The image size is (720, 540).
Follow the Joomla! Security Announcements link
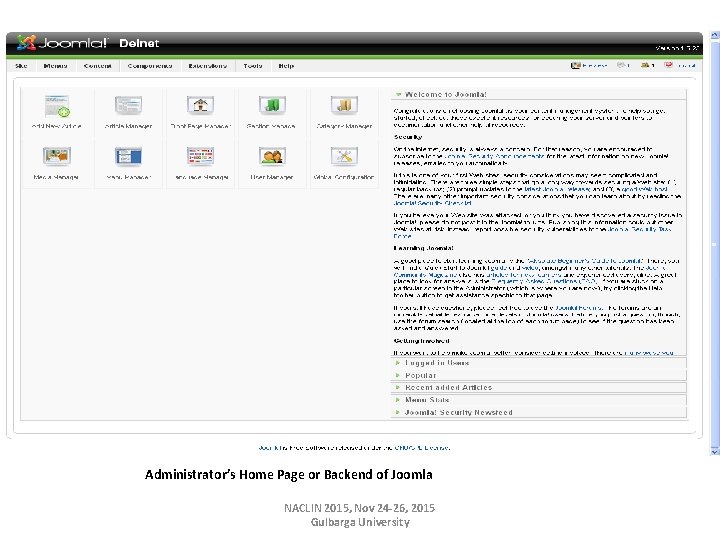tap(494, 156)
